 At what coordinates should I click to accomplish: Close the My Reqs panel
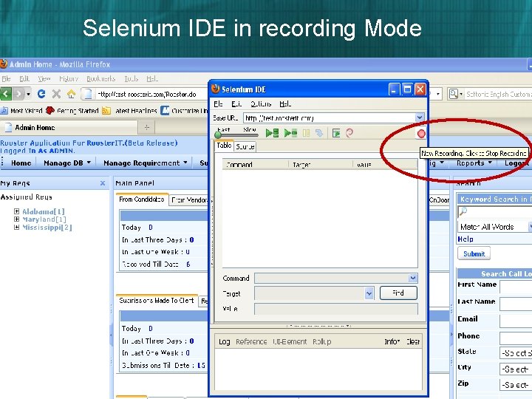103,183
